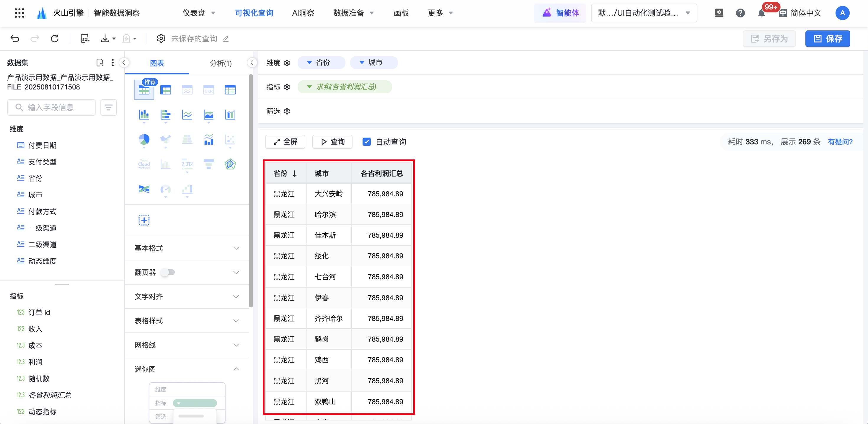The width and height of the screenshot is (868, 424).
Task: Open the workspace project dropdown
Action: click(644, 13)
